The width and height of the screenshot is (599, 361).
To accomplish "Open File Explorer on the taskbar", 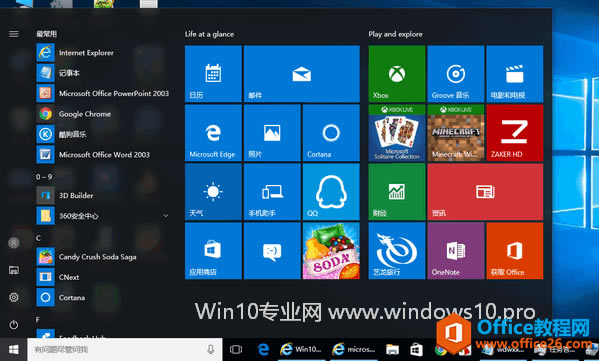I will [392, 349].
